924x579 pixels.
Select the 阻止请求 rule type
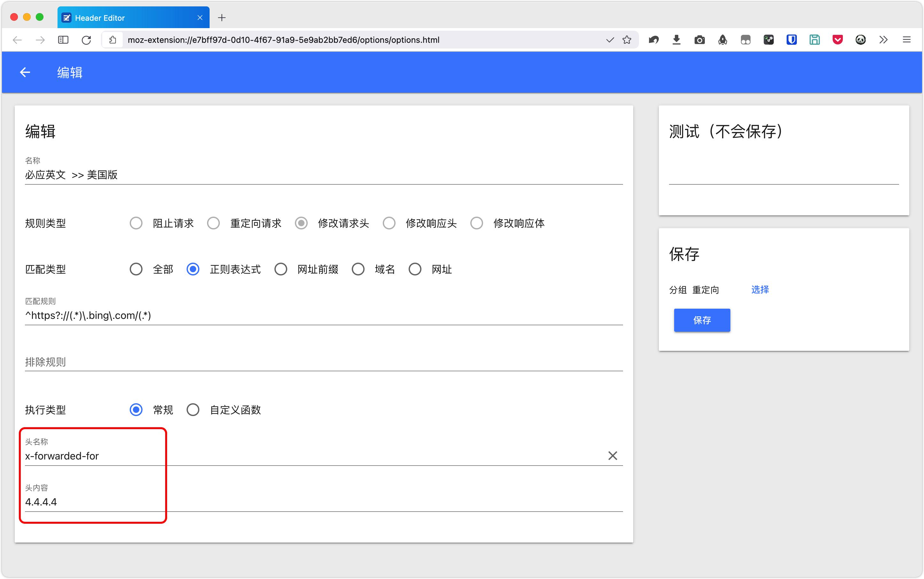click(135, 223)
